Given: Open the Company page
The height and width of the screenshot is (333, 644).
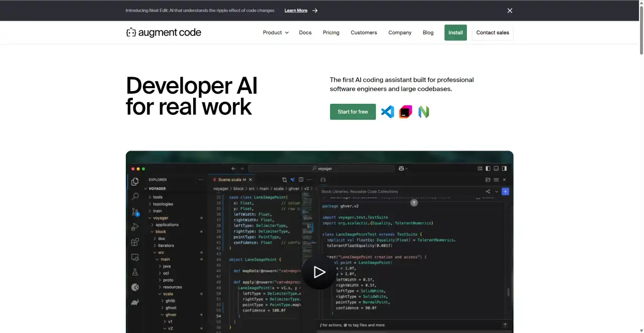Looking at the screenshot, I should 400,33.
